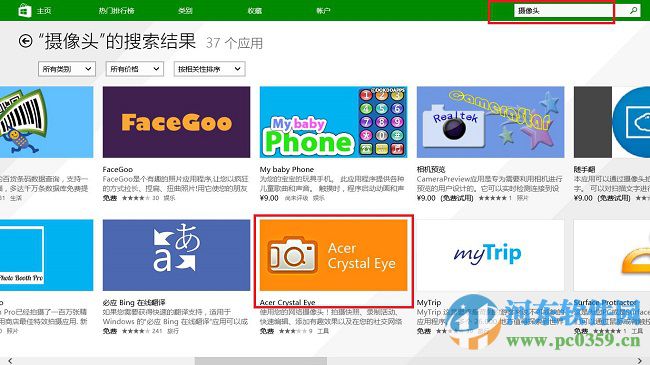This screenshot has height=365, width=650.
Task: Open the Bing translator app tile
Action: pyautogui.click(x=176, y=255)
